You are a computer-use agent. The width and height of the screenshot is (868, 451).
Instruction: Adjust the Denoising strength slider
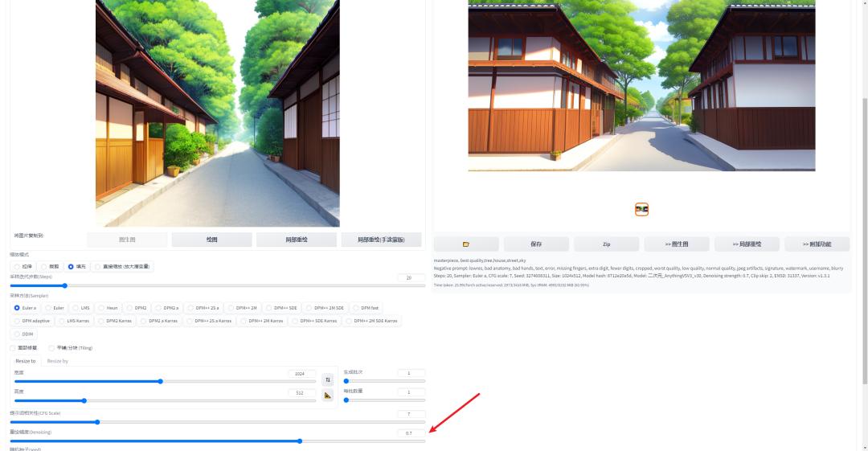coord(218,441)
